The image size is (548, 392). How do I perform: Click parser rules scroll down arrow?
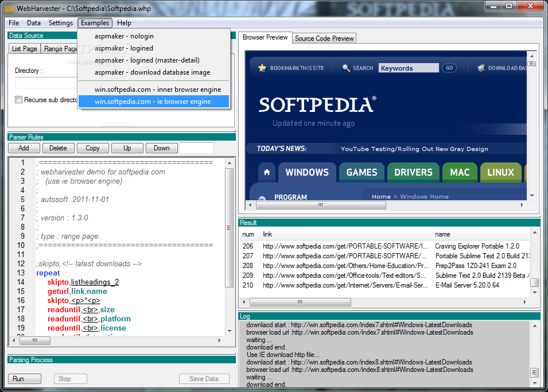pyautogui.click(x=230, y=331)
